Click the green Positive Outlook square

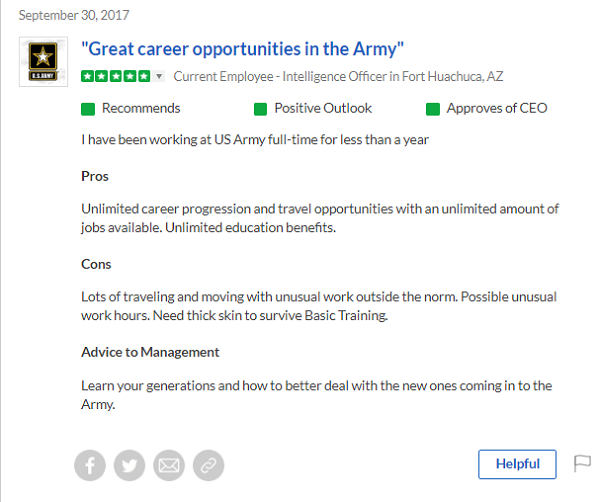pos(260,109)
